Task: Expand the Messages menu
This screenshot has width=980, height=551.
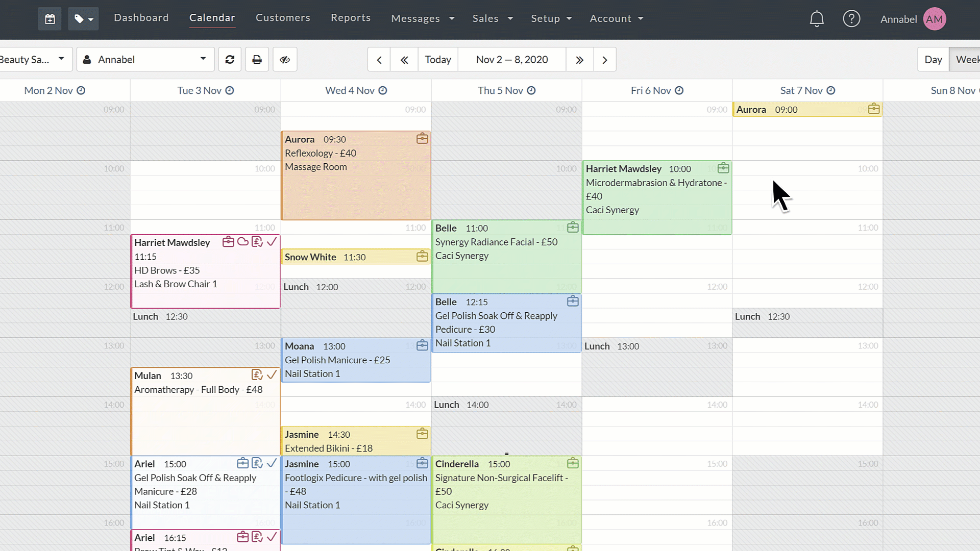Action: [423, 18]
